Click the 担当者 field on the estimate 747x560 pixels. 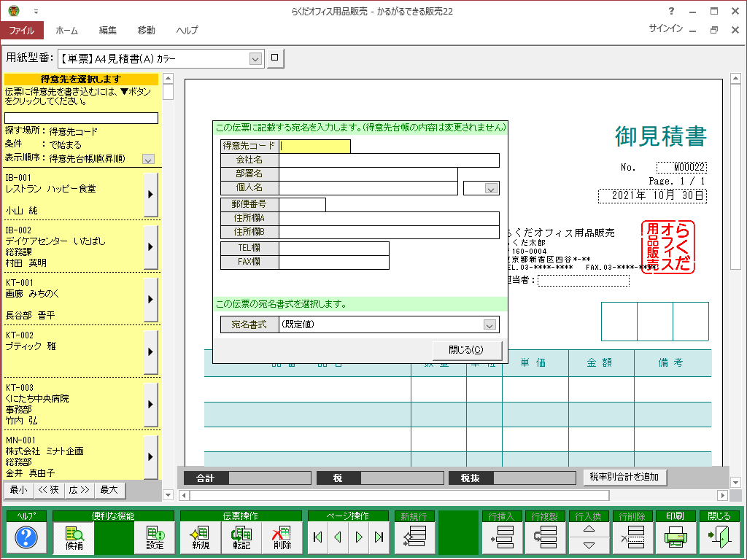[584, 281]
